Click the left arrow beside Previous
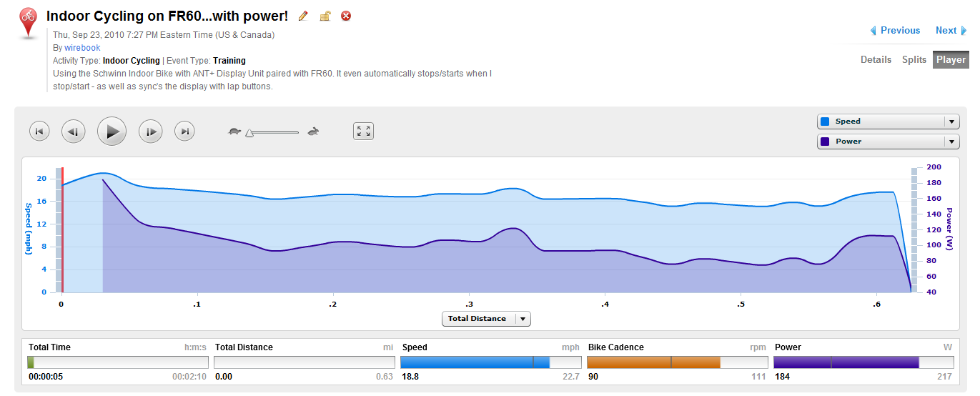The image size is (980, 396). pos(873,31)
